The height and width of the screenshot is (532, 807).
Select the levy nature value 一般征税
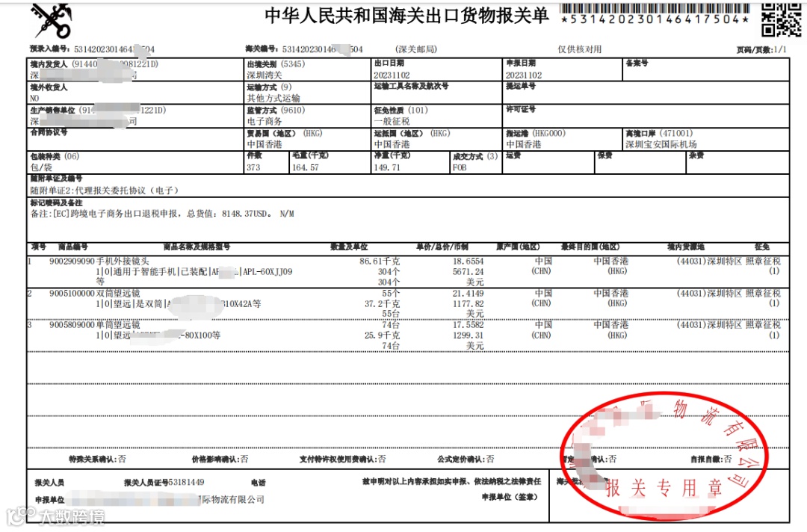click(392, 122)
